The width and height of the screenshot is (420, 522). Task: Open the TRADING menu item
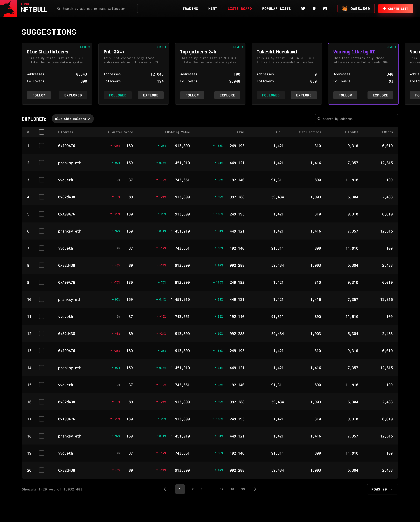190,9
